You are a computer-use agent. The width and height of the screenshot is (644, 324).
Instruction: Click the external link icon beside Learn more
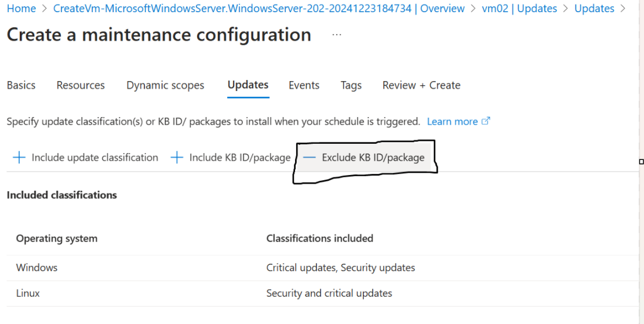(486, 121)
